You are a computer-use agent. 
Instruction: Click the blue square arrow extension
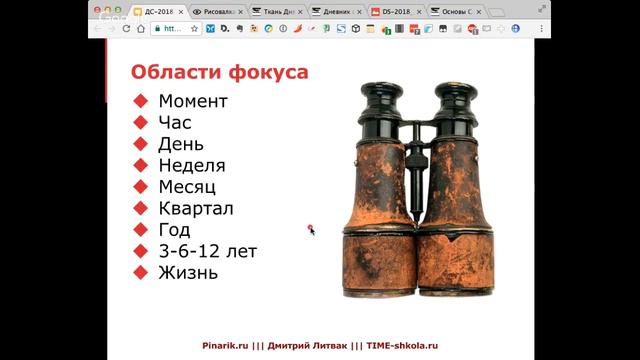[x=341, y=29]
